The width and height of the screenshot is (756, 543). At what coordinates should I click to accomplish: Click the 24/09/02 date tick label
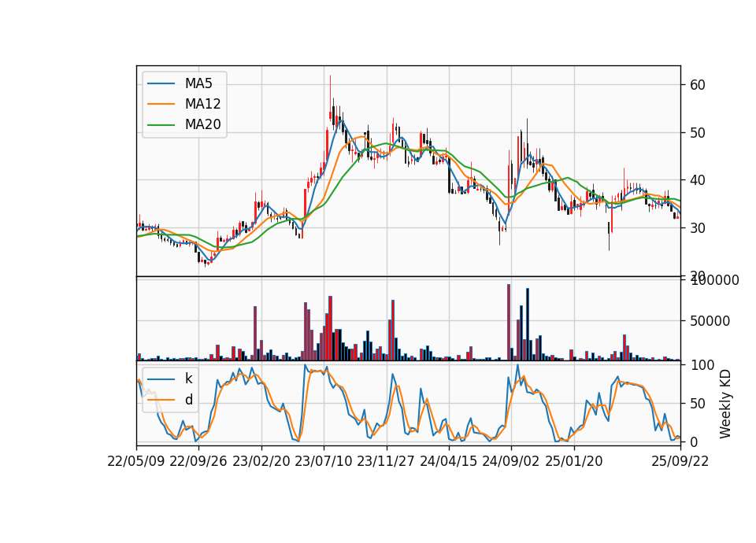coord(511,461)
